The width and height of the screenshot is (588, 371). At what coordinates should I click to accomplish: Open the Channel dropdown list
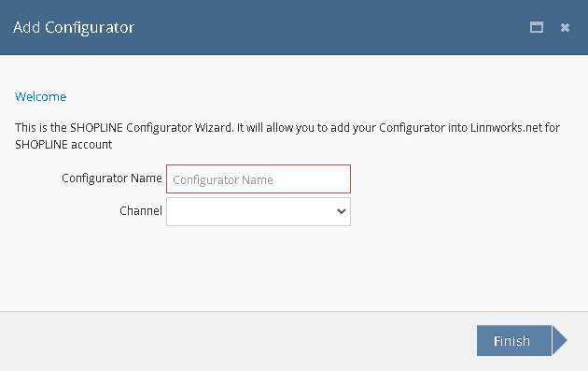click(259, 212)
